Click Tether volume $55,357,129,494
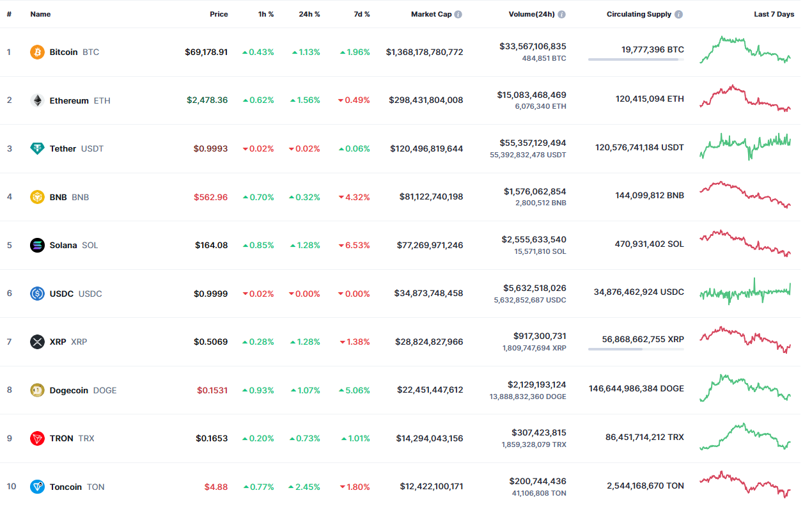This screenshot has height=511, width=812. click(533, 143)
